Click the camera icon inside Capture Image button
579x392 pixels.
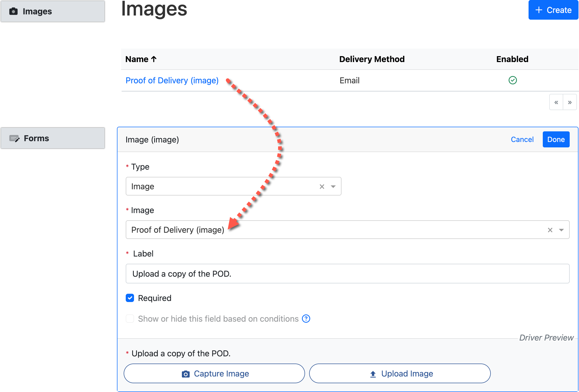[x=186, y=373]
